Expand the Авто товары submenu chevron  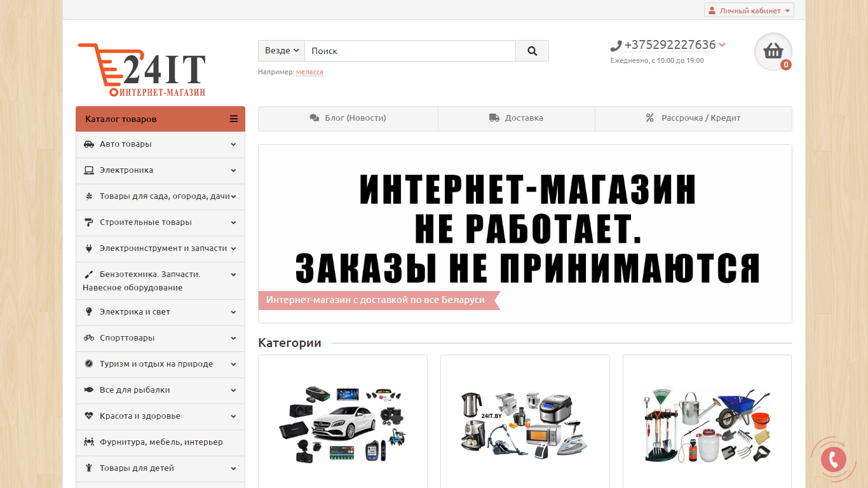[233, 144]
